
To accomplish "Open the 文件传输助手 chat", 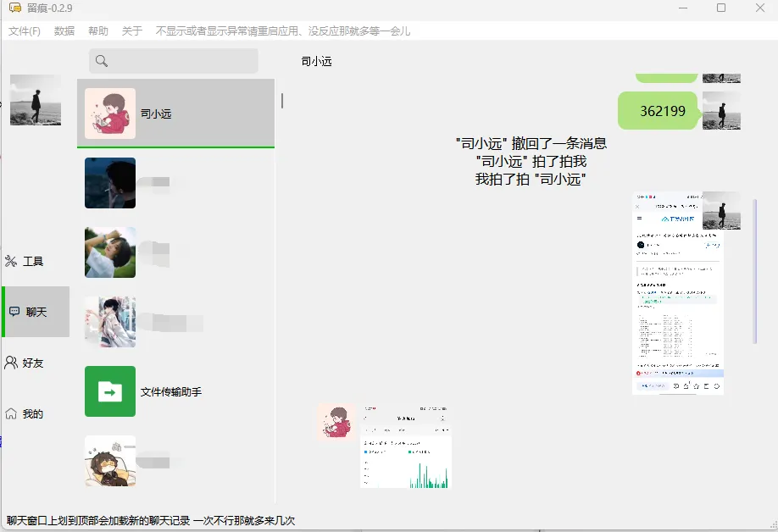I will tap(175, 391).
